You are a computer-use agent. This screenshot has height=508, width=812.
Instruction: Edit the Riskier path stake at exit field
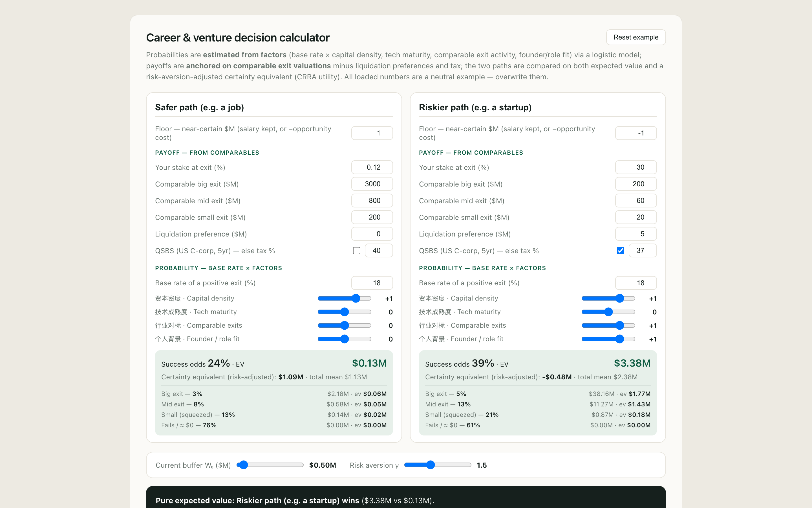pyautogui.click(x=636, y=167)
